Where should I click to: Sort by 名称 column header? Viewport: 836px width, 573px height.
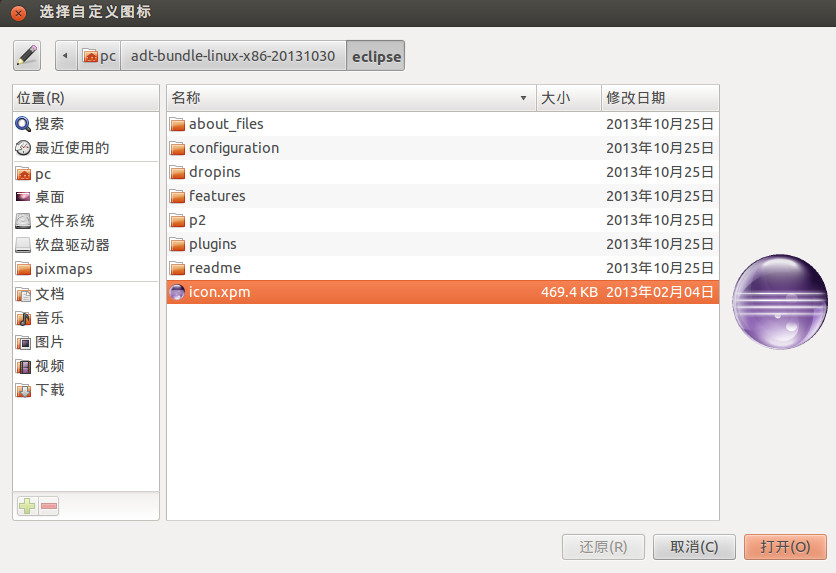351,98
